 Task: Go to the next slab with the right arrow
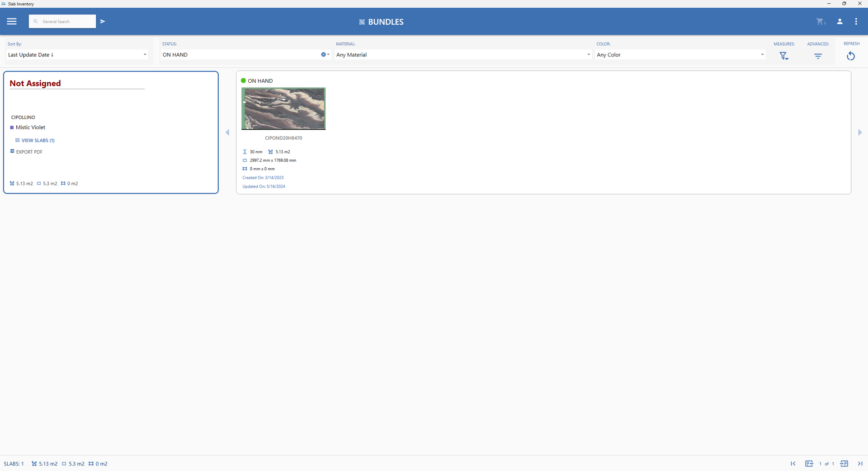pos(860,132)
